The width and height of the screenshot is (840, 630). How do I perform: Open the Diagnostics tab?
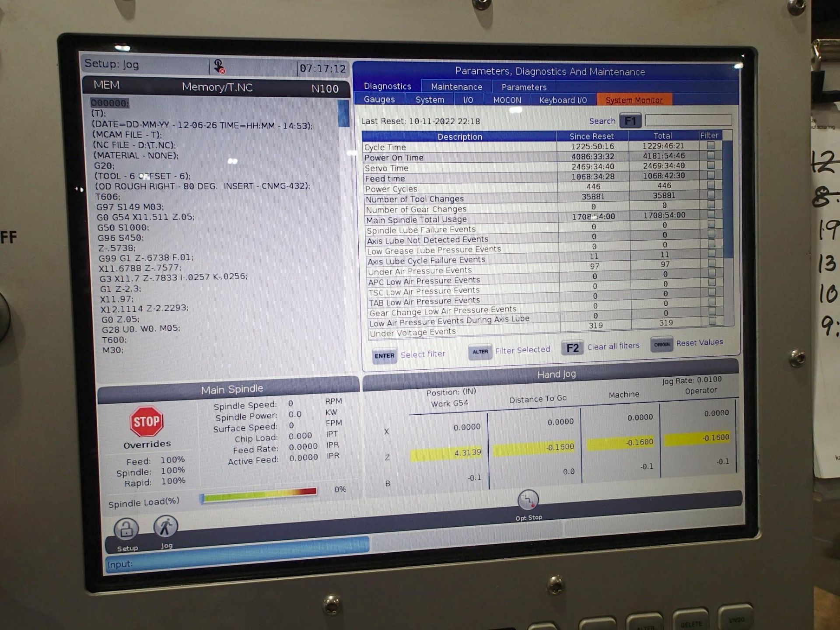pos(387,86)
